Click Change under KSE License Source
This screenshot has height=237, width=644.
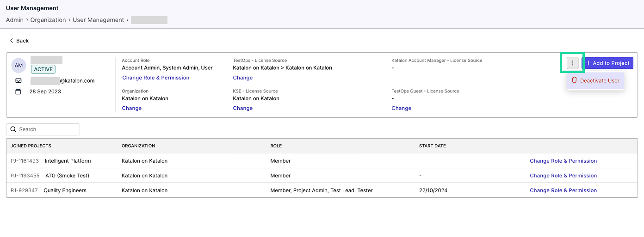(x=243, y=108)
